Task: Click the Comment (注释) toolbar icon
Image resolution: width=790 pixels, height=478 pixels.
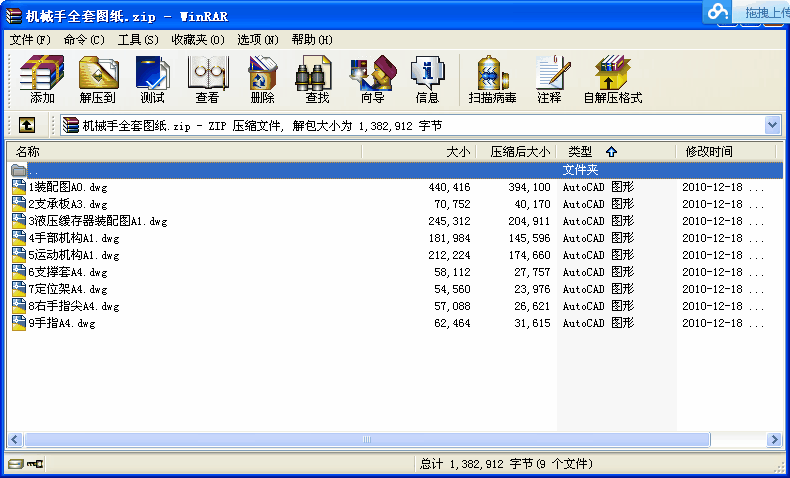Action: [x=549, y=80]
